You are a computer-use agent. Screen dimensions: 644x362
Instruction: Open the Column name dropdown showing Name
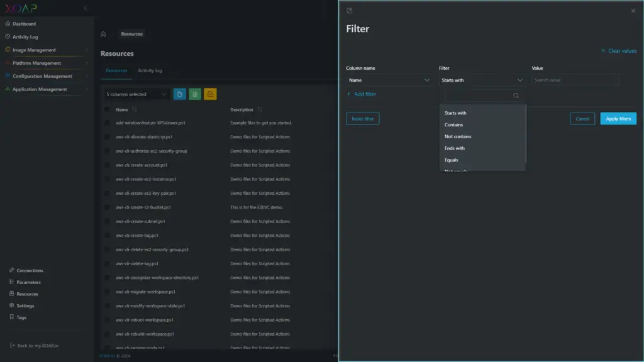389,80
